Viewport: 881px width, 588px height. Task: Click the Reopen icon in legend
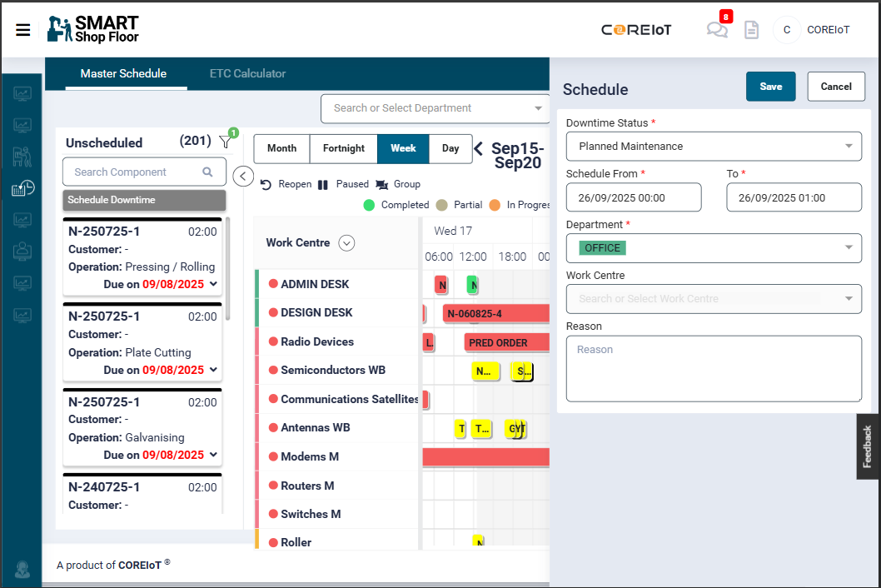(x=266, y=185)
